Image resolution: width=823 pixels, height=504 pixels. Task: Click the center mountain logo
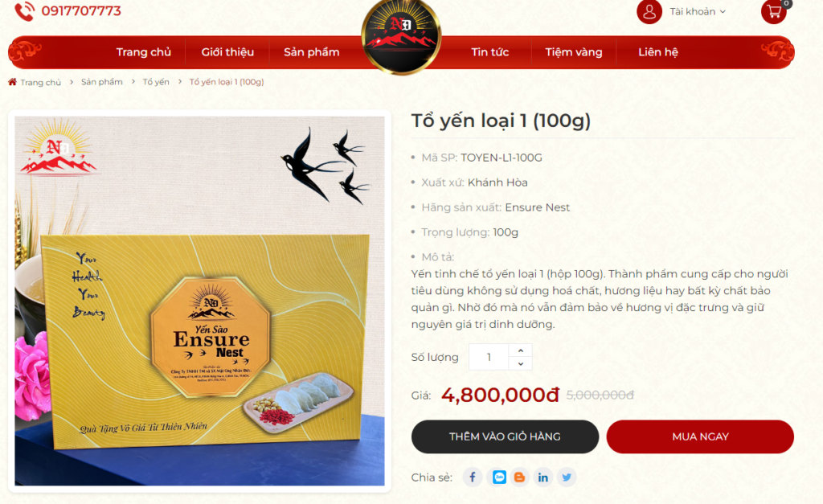402,35
